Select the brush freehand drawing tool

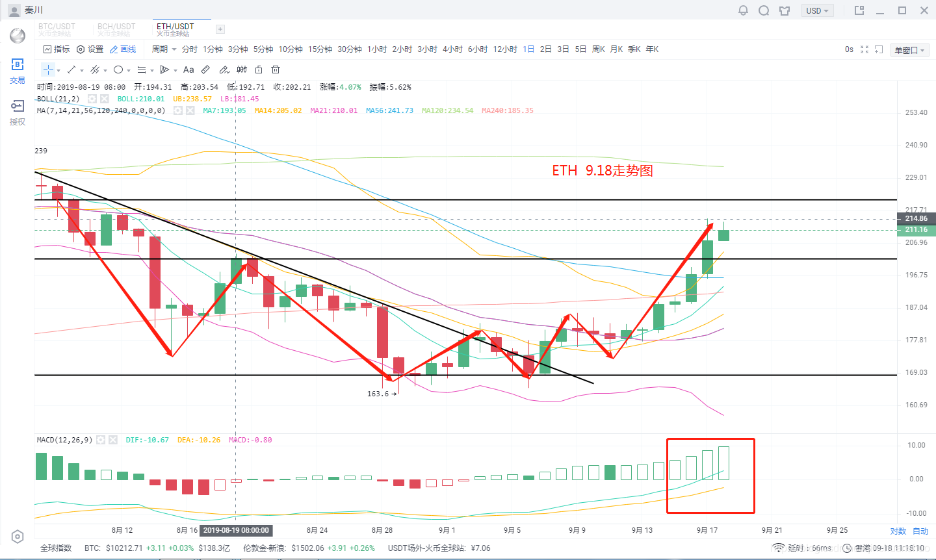pos(224,70)
